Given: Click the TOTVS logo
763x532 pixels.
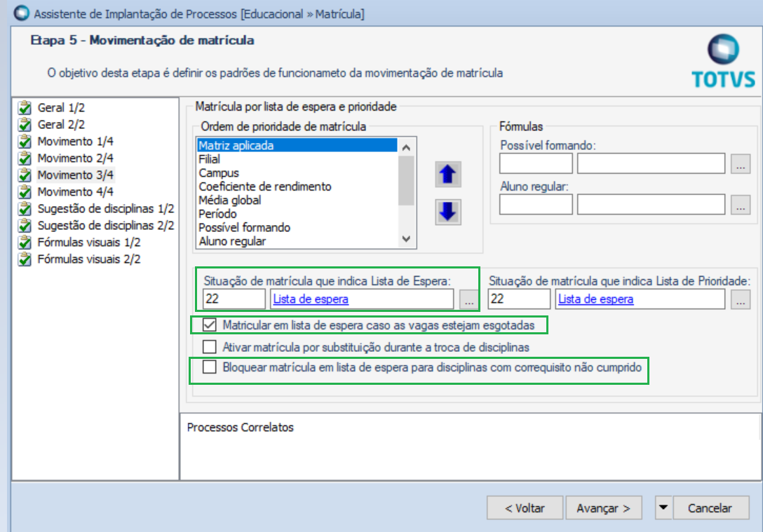Looking at the screenshot, I should coord(724,61).
